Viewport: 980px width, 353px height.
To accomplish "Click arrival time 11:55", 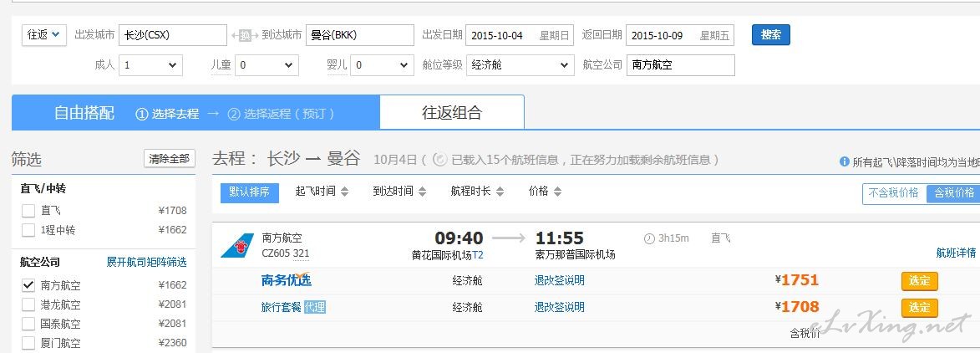I will click(x=560, y=238).
